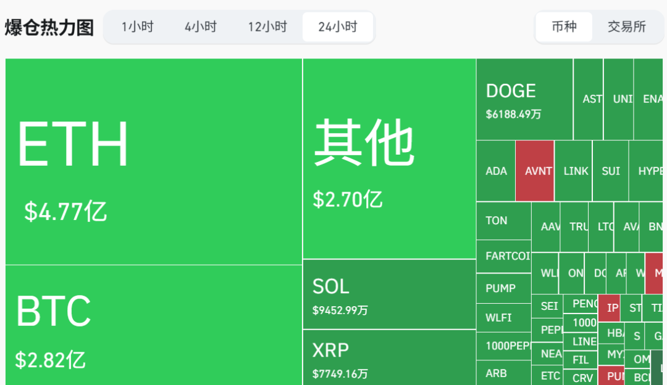
Task: Click the ETH $4.77亿 heatmap tile
Action: pyautogui.click(x=154, y=162)
